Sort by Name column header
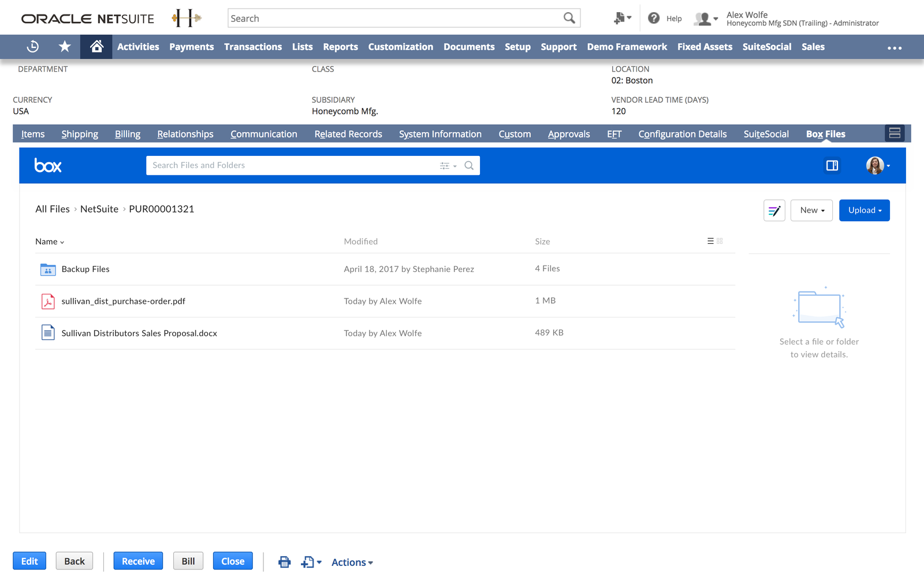The image size is (924, 578). coord(50,241)
